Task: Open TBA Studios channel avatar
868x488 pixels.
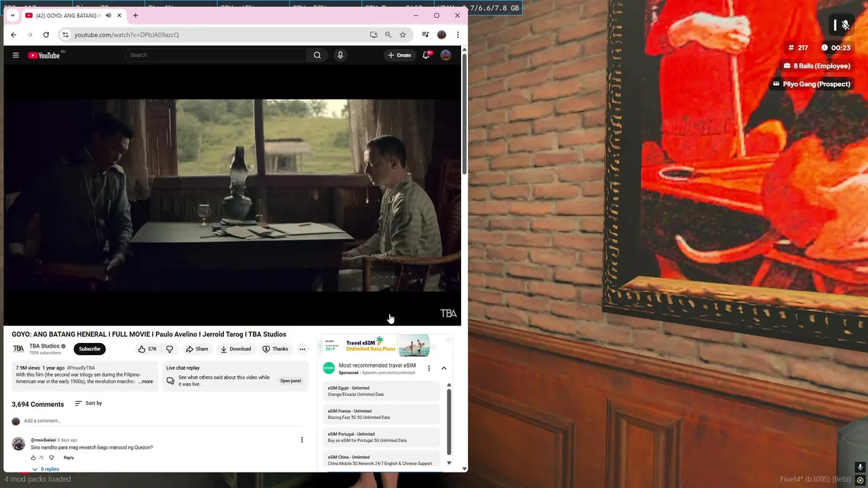Action: tap(18, 349)
